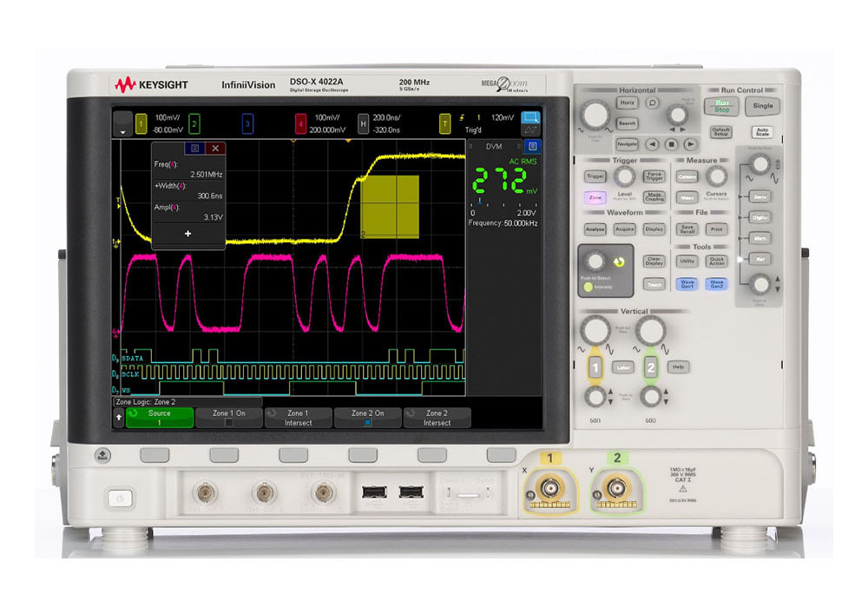Screen dimensions: 868x608
Task: Select the zoom box rectangle draw icon
Action: click(530, 117)
